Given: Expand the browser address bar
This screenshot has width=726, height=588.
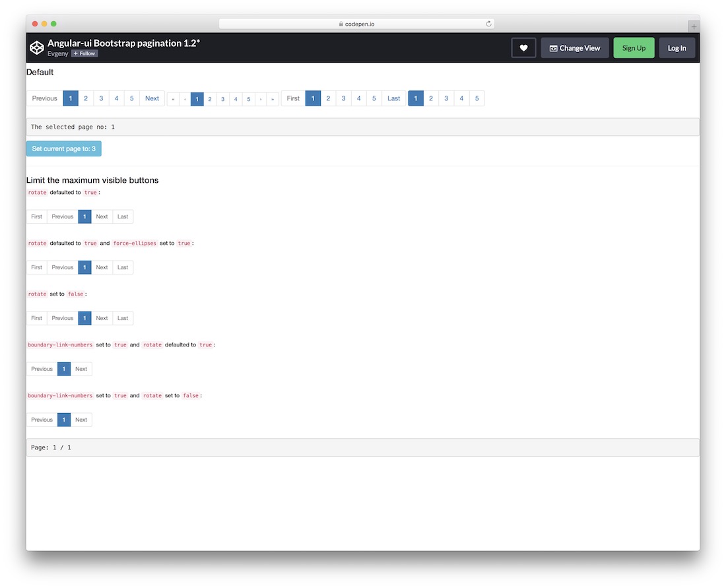Looking at the screenshot, I should point(356,23).
